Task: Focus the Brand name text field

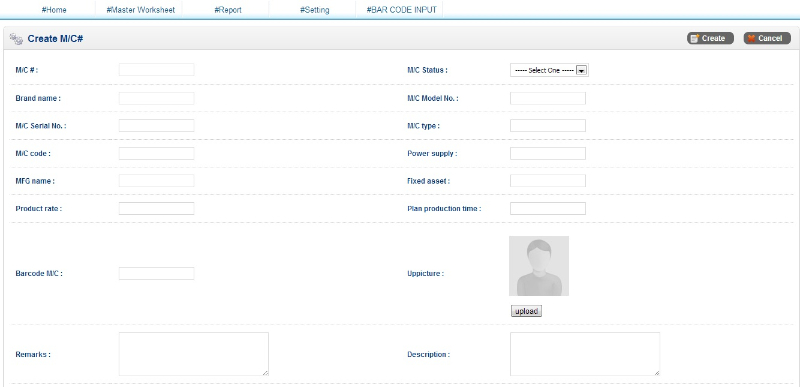Action: (157, 98)
